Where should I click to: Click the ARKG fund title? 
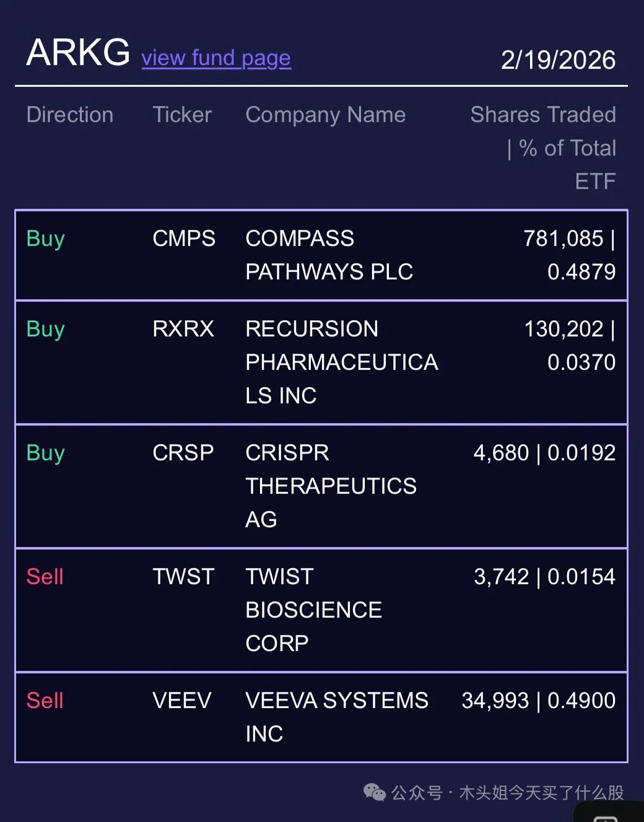pos(78,52)
